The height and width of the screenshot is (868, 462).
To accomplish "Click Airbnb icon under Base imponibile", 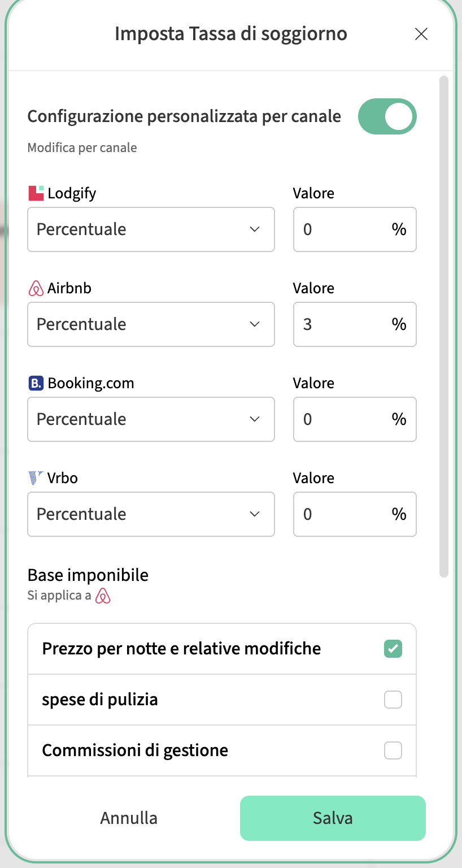I will tap(103, 596).
